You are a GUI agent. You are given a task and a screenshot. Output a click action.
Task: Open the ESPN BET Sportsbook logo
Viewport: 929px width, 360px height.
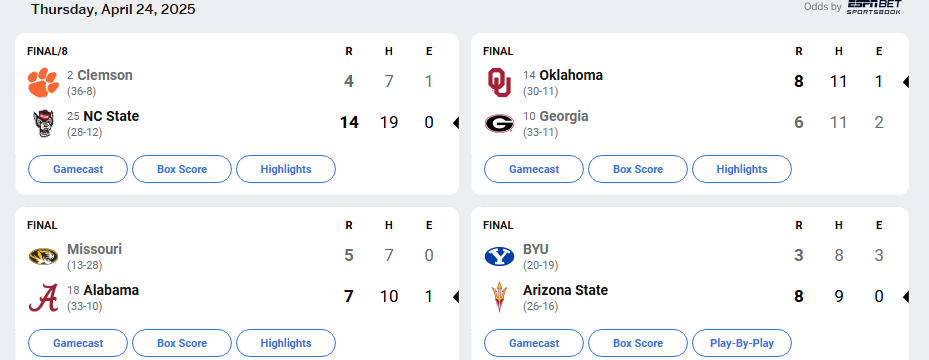coord(874,7)
